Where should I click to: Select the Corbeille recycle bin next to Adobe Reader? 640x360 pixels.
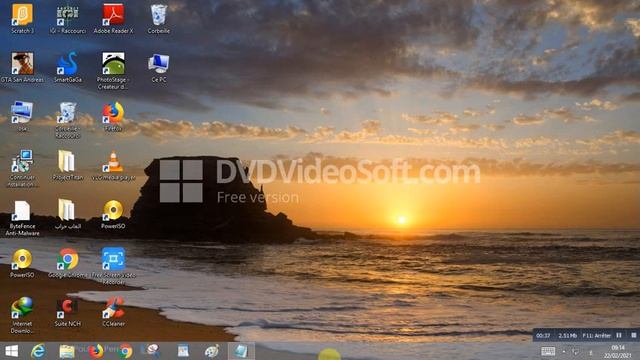click(159, 18)
